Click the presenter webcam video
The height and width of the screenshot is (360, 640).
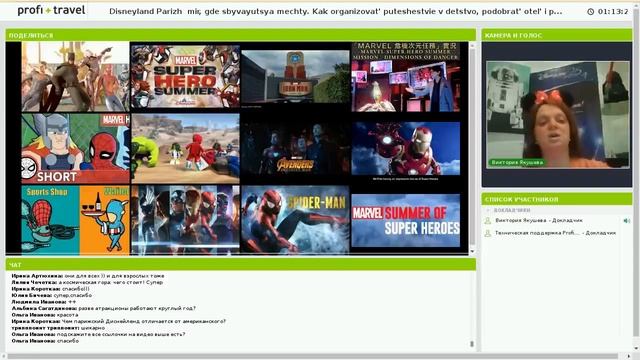(558, 114)
